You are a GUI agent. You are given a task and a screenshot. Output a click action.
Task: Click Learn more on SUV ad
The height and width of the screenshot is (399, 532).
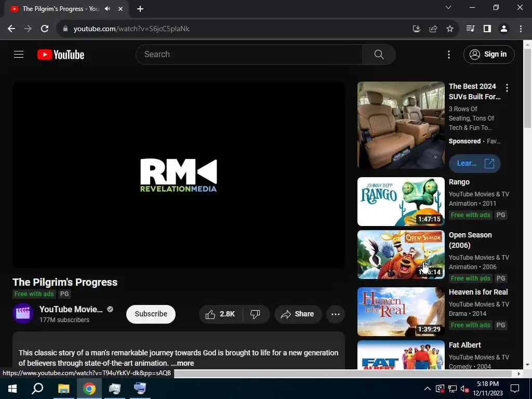point(475,164)
